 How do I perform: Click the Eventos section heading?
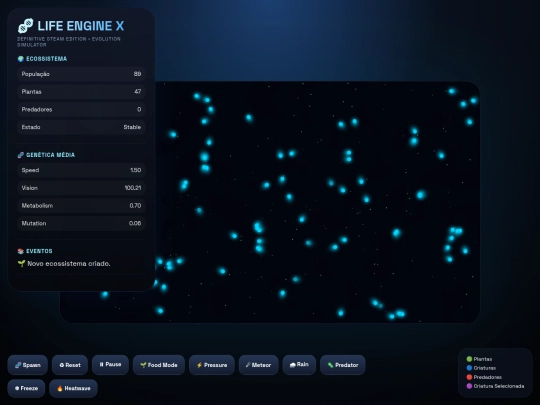(39, 251)
